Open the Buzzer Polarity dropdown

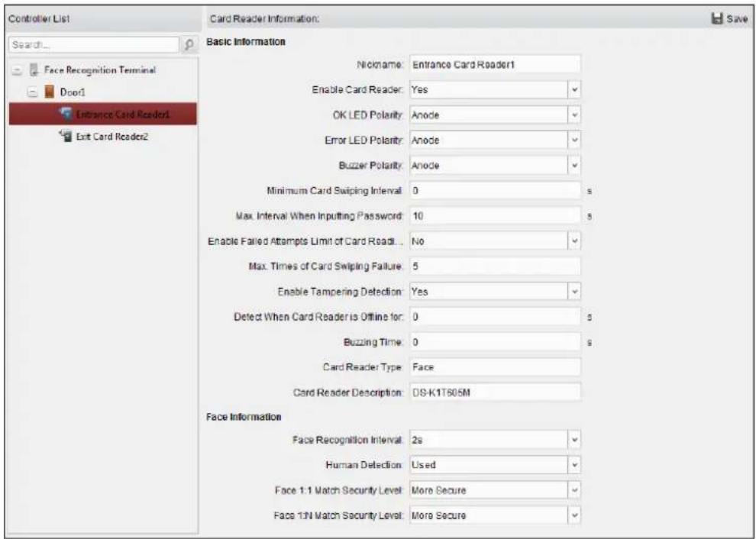click(573, 166)
